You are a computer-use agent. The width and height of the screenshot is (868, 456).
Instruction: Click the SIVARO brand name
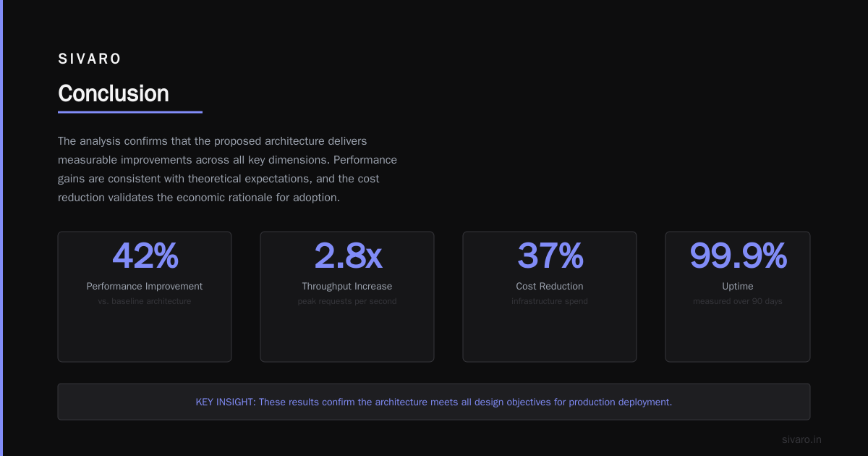coord(90,59)
